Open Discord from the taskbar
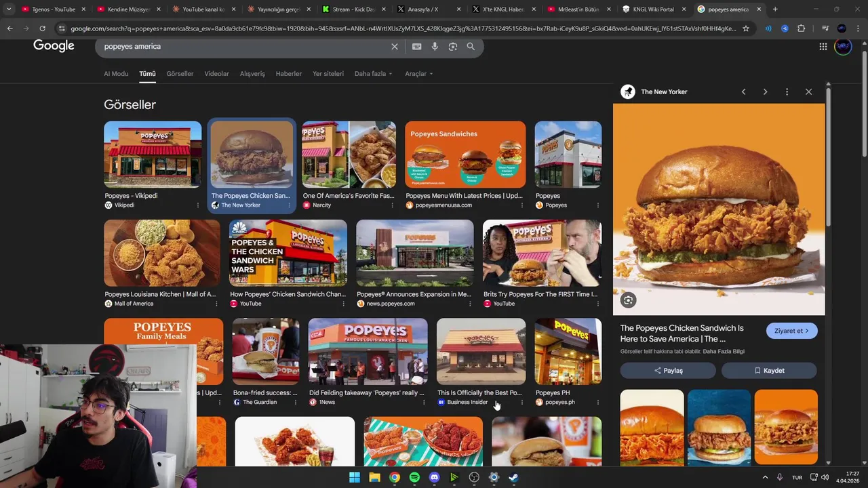This screenshot has height=488, width=868. coord(435,477)
